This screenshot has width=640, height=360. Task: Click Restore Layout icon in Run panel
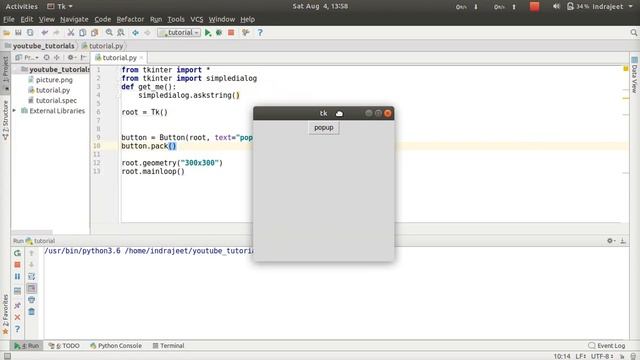17,291
